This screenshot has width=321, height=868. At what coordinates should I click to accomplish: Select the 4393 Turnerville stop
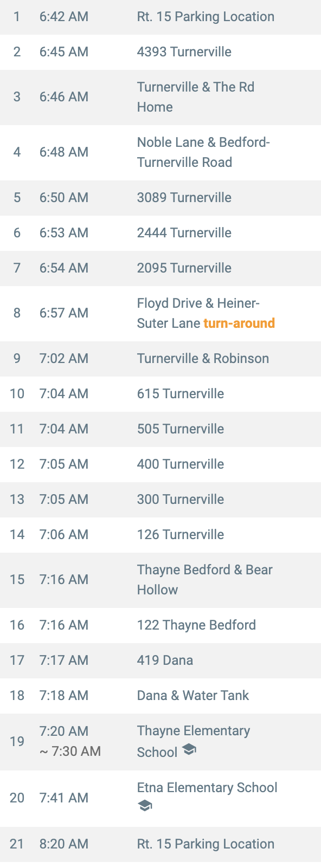160,53
